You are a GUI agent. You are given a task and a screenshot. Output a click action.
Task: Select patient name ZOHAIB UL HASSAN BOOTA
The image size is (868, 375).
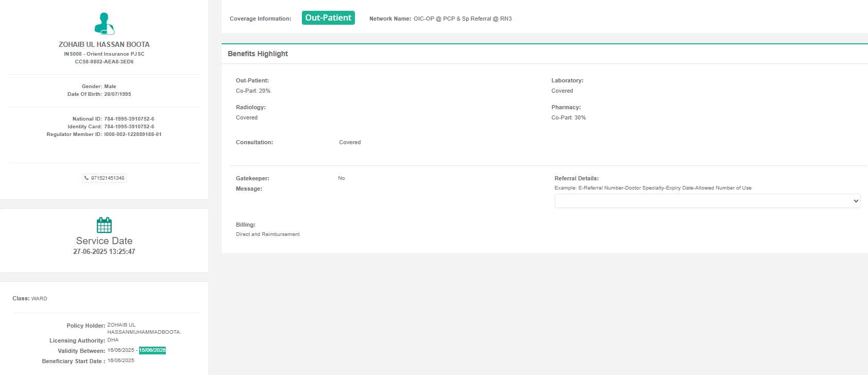(104, 45)
